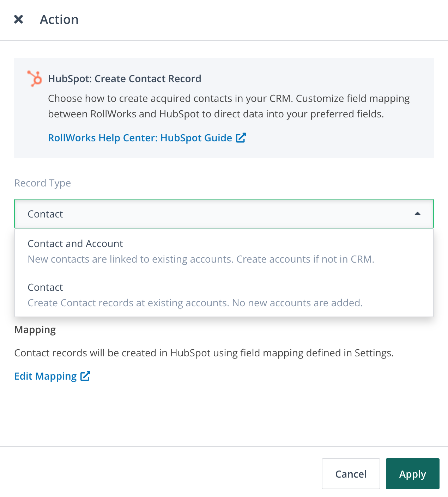Click external-link icon beside HubSpot Guide
Screen dimensions: 448x497
click(x=241, y=138)
